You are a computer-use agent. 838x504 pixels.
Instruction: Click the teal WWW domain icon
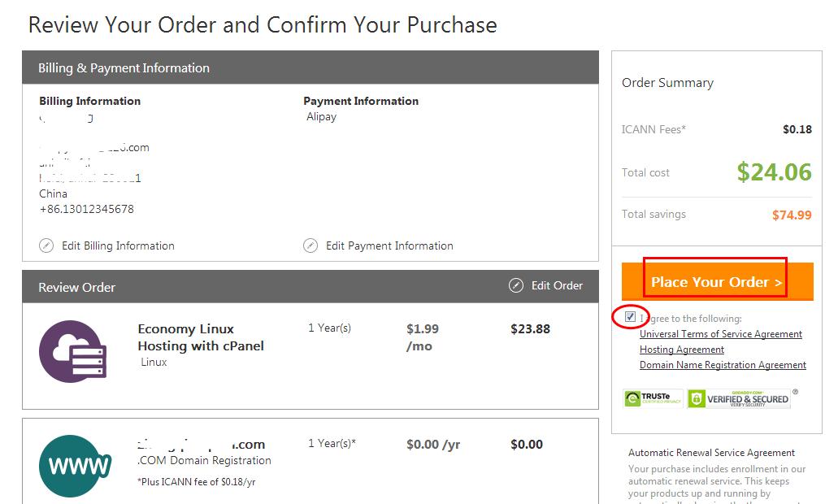pos(76,466)
